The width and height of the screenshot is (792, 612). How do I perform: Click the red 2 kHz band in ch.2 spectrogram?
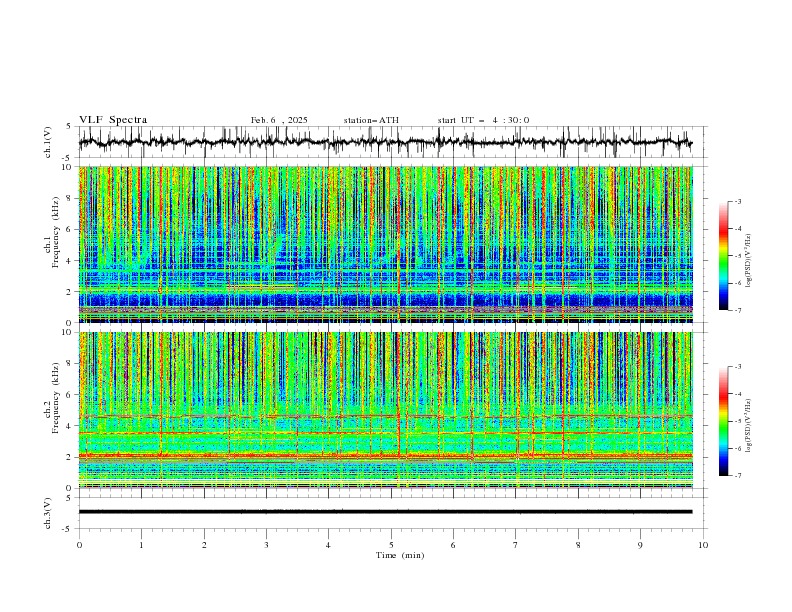pos(386,456)
